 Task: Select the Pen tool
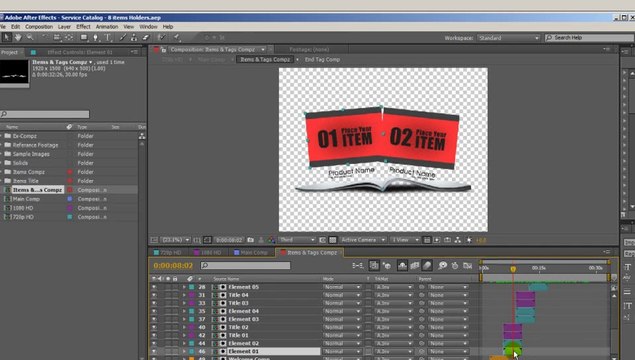point(96,37)
